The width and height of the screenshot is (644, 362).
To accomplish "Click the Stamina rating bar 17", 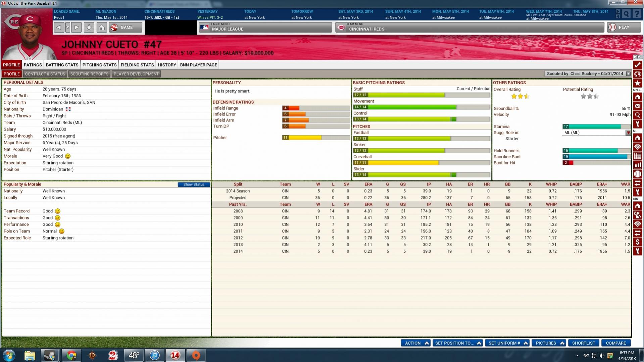I will [596, 126].
